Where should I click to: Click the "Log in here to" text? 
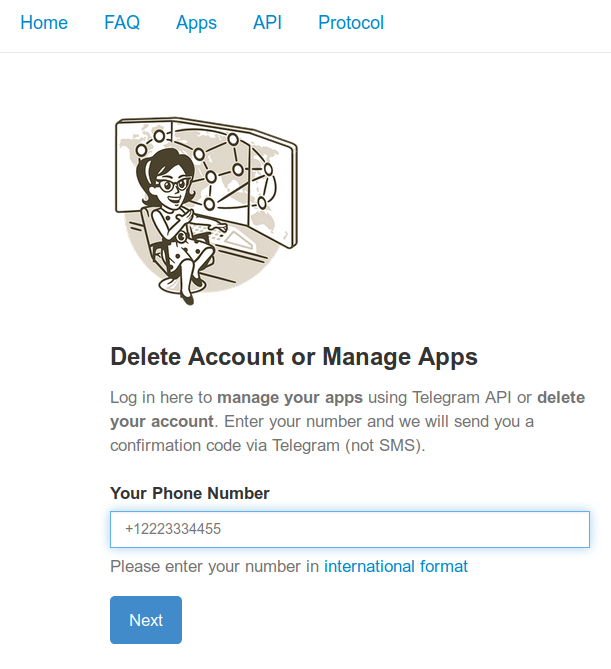pyautogui.click(x=161, y=396)
